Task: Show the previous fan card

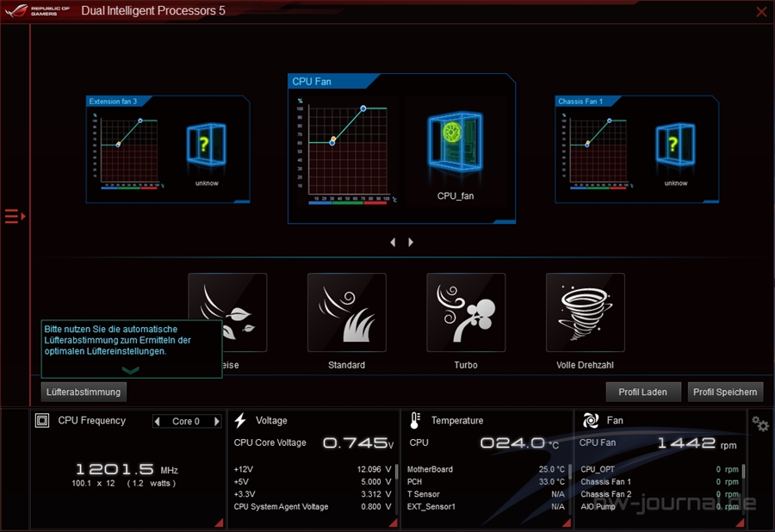Action: coord(393,242)
